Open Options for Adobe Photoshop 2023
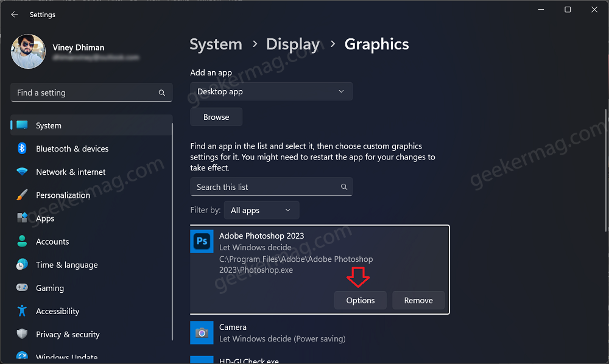Screen dimensions: 609x364 pos(361,300)
